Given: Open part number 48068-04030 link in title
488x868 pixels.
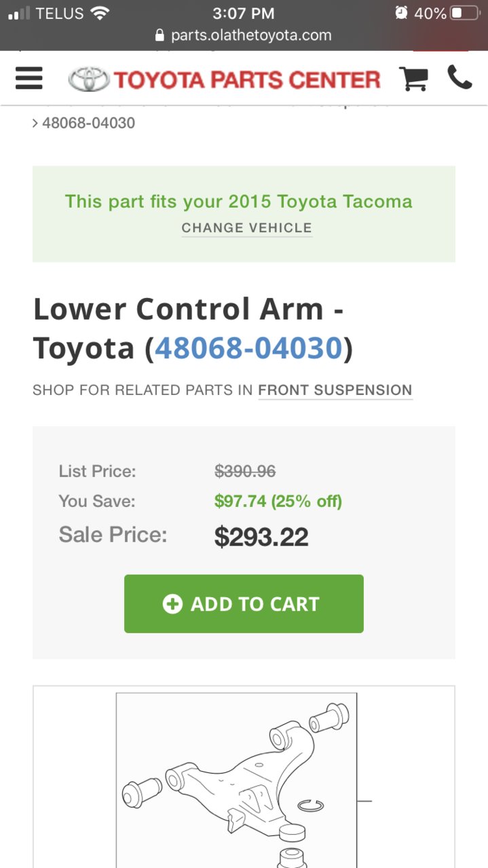Looking at the screenshot, I should pyautogui.click(x=248, y=348).
